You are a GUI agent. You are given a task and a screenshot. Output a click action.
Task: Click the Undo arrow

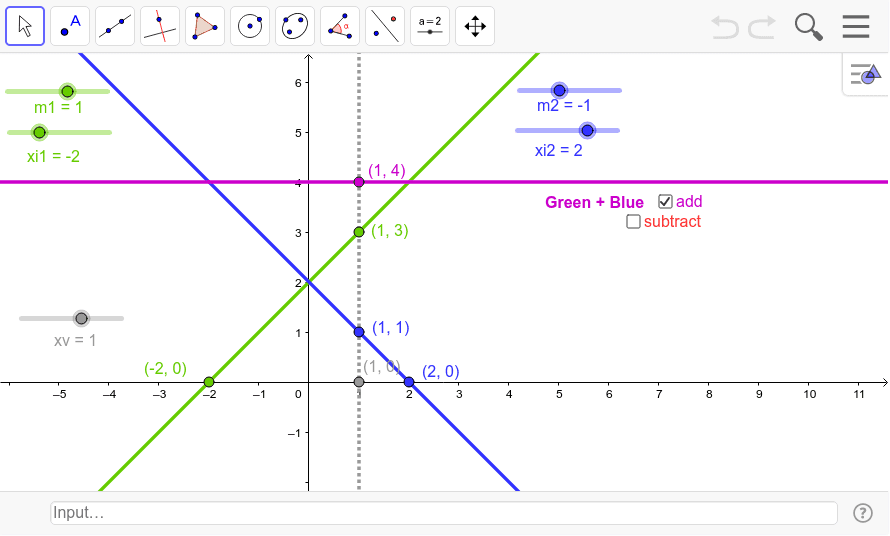coord(725,27)
